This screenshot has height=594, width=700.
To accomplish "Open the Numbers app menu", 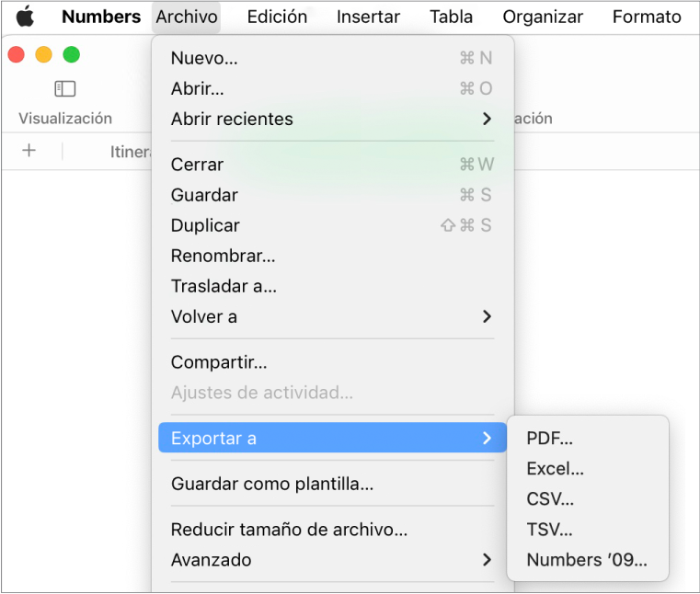I will pyautogui.click(x=101, y=17).
